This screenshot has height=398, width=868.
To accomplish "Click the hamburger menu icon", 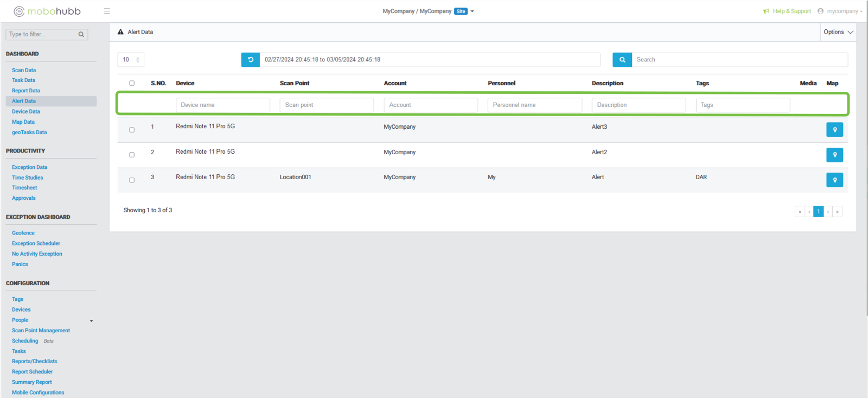I will pyautogui.click(x=107, y=11).
